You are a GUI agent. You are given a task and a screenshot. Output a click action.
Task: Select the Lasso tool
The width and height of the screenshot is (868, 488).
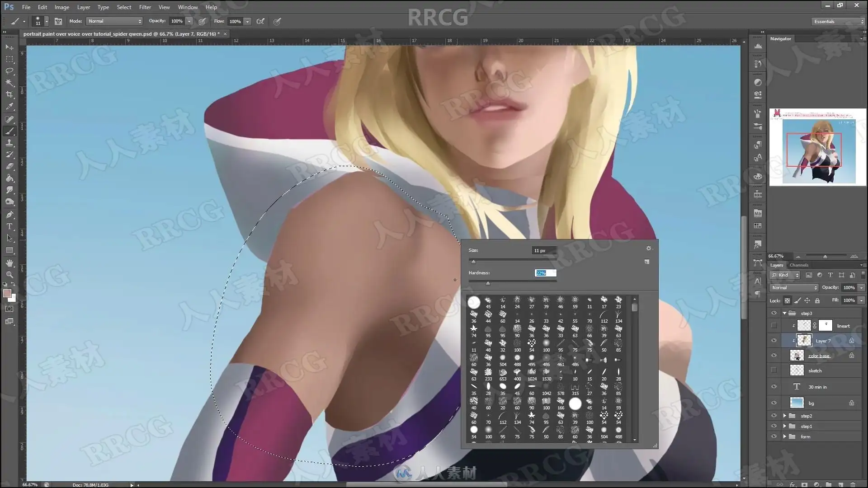(9, 71)
